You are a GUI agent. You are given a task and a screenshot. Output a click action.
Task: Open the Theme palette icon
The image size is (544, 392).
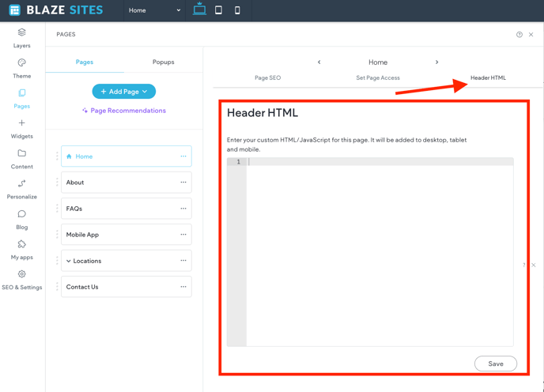21,63
